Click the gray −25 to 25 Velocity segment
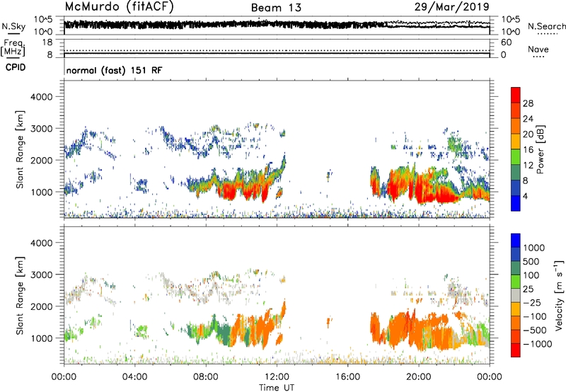The height and width of the screenshot is (392, 566). pos(516,295)
